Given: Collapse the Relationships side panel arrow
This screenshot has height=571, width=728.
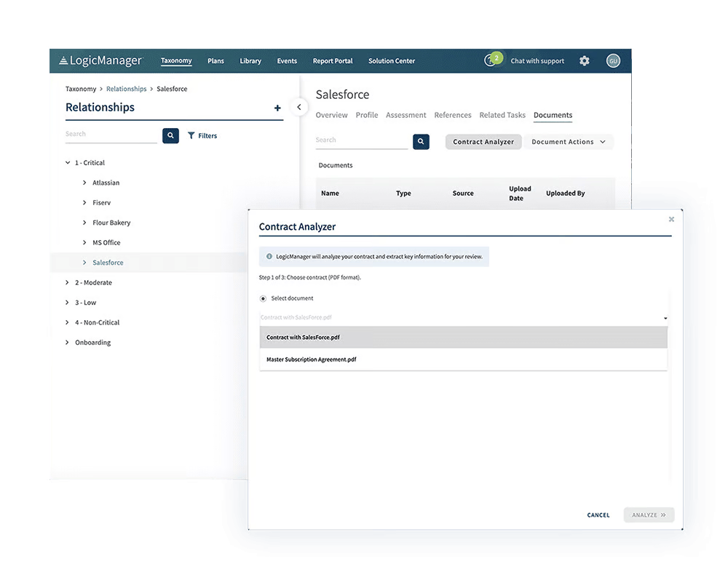Looking at the screenshot, I should pyautogui.click(x=299, y=107).
